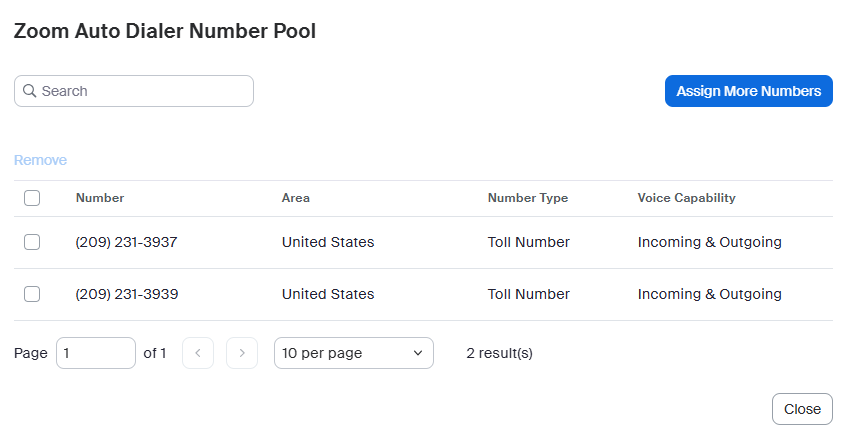Check the box for (209) 231-3939
Image resolution: width=844 pixels, height=435 pixels.
point(32,294)
